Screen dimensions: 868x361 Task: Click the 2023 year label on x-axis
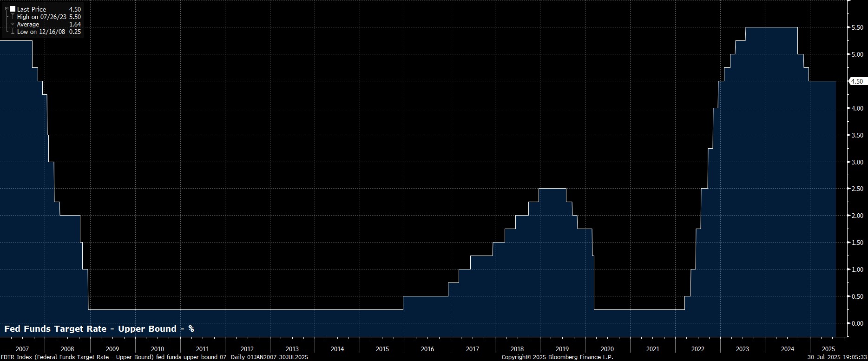743,349
